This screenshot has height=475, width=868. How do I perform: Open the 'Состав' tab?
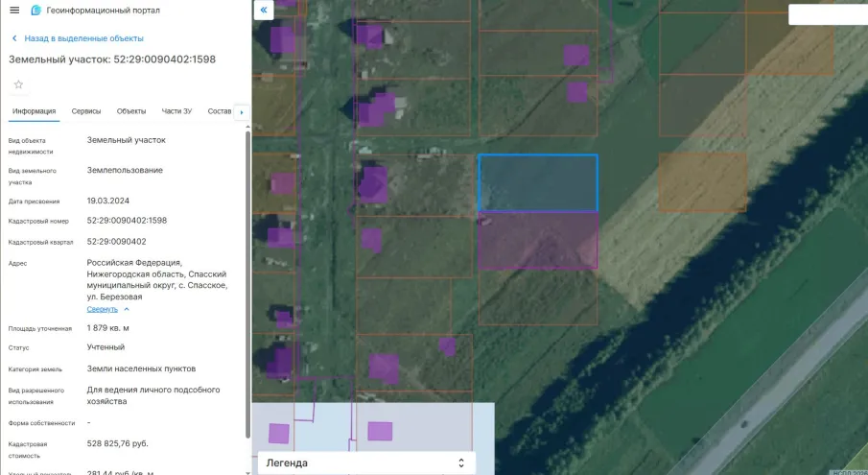click(220, 111)
